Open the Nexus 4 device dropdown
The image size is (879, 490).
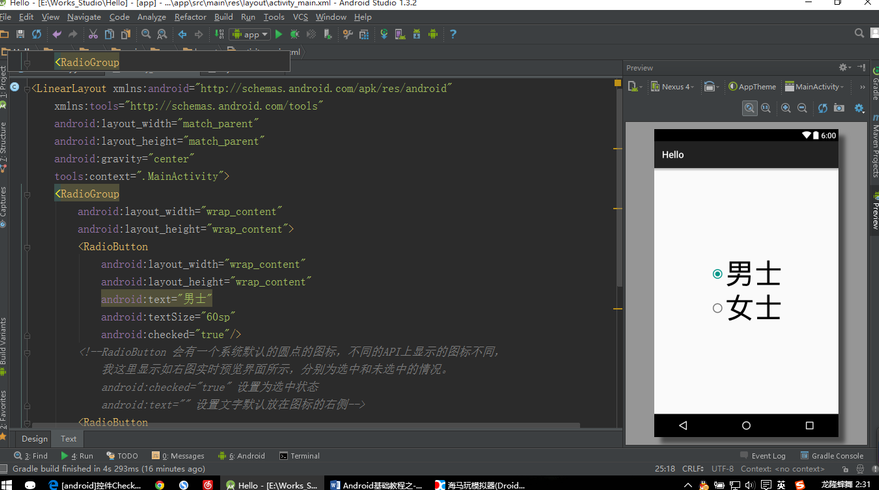click(x=673, y=86)
